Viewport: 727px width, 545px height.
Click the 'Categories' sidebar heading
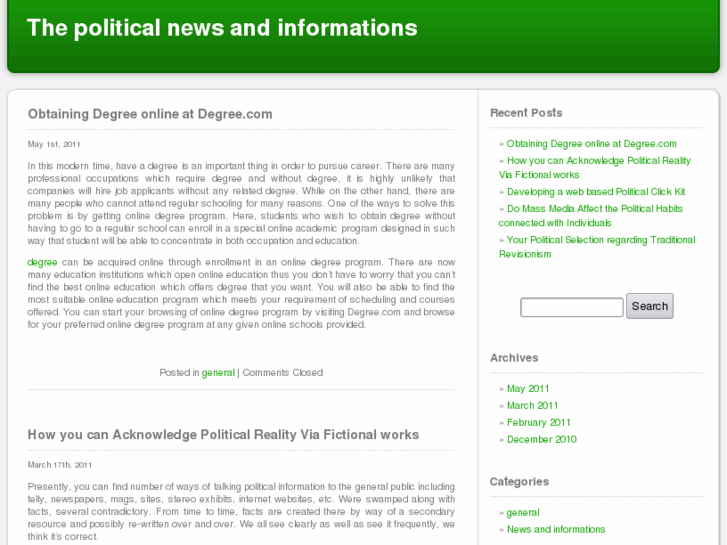(519, 481)
